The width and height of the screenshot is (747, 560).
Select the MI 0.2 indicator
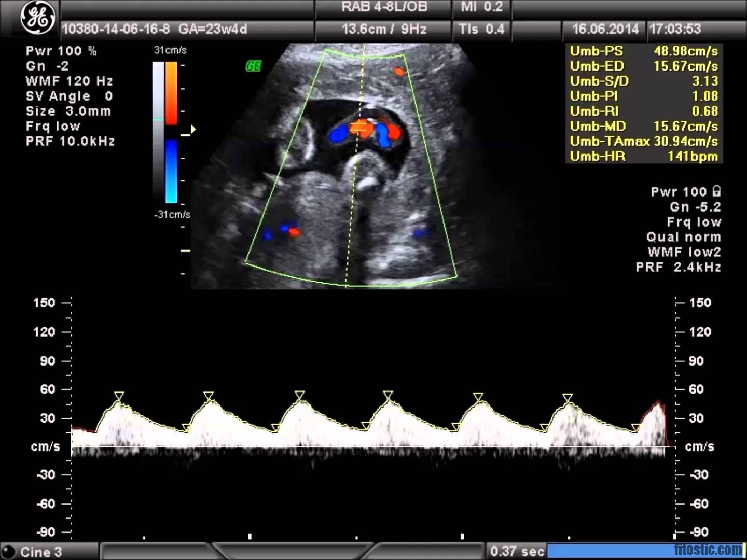pyautogui.click(x=482, y=7)
